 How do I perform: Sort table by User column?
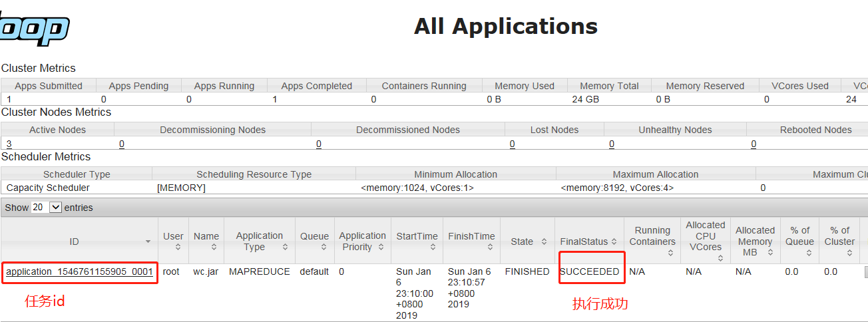coord(173,241)
